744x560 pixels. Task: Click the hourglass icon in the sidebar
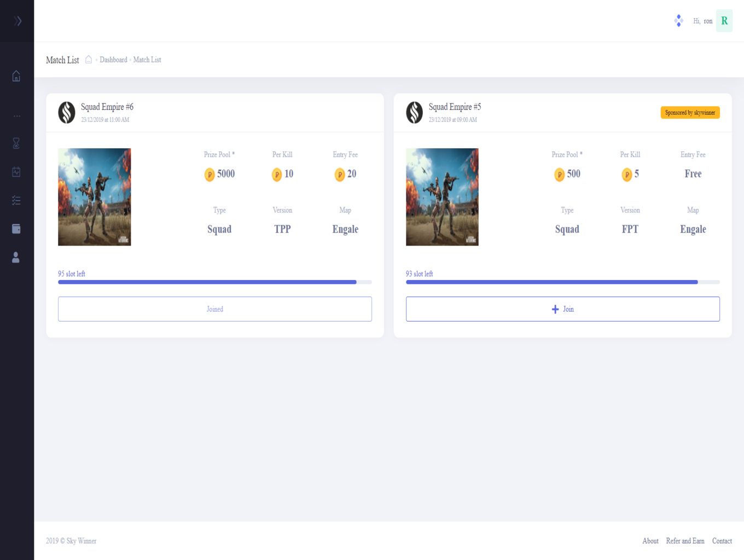click(16, 143)
